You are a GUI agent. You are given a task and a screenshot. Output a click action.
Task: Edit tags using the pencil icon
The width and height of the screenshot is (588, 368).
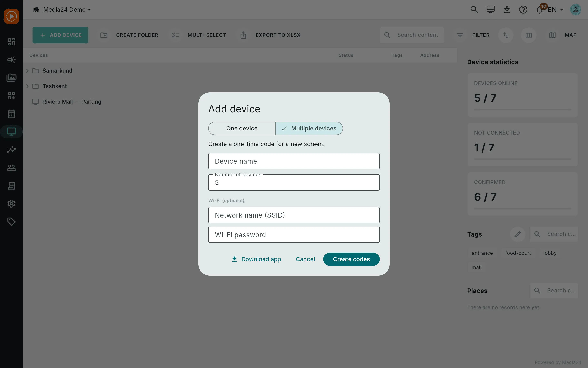click(518, 234)
